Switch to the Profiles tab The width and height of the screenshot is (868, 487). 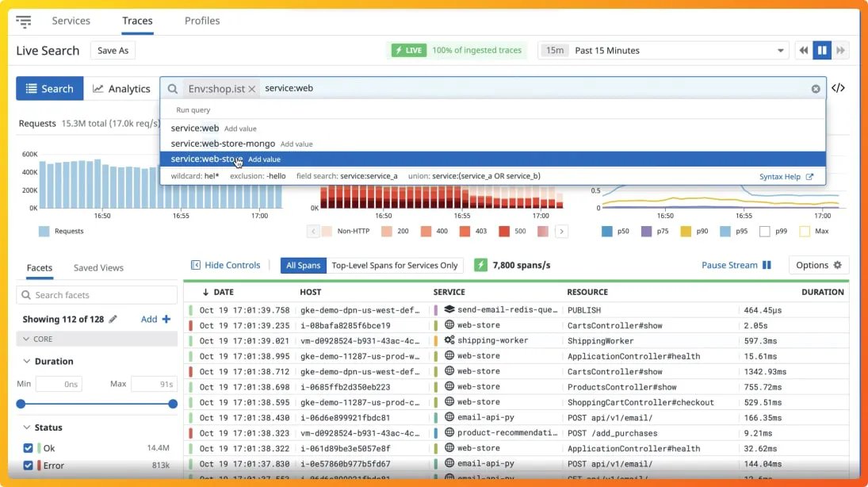point(202,21)
